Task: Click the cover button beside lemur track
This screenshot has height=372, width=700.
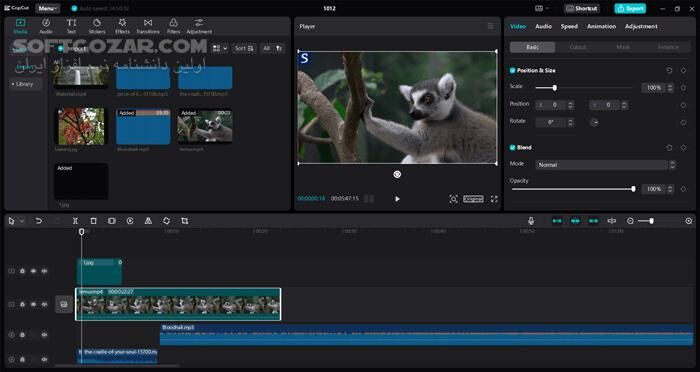Action: (x=64, y=304)
